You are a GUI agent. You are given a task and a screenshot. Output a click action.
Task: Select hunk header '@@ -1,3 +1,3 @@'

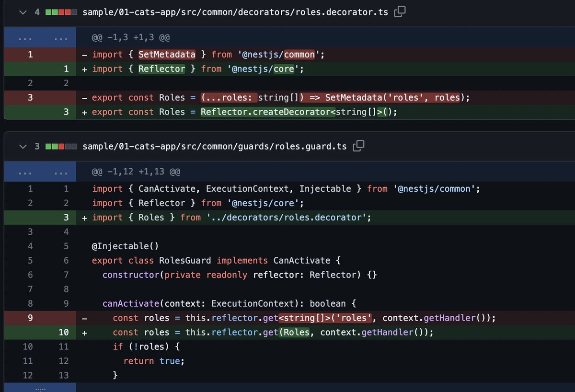131,37
